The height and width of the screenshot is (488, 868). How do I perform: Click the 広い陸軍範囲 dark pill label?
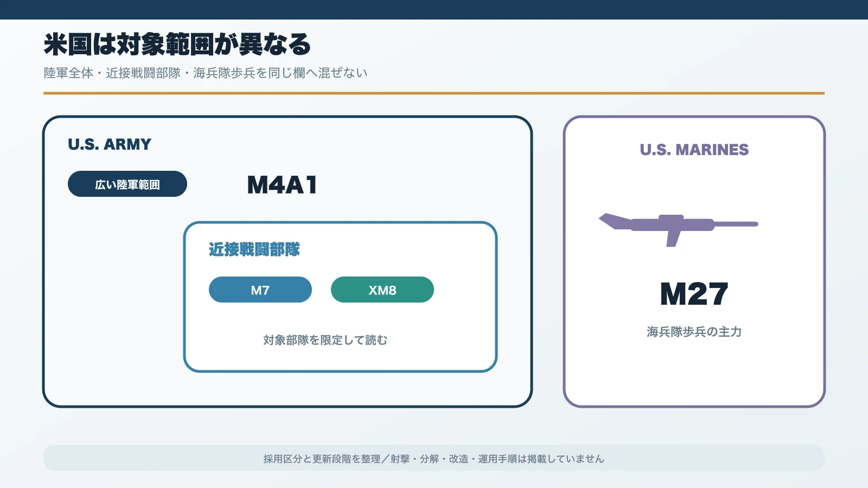click(127, 184)
